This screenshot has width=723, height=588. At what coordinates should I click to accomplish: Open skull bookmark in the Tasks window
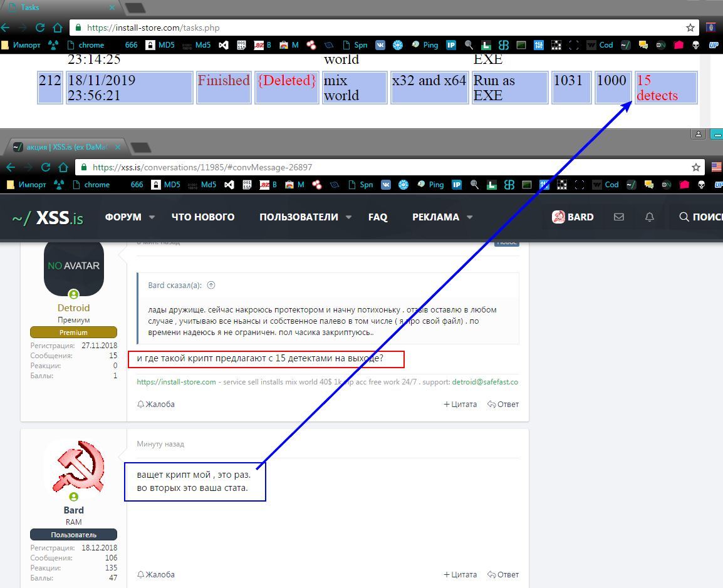[x=696, y=45]
